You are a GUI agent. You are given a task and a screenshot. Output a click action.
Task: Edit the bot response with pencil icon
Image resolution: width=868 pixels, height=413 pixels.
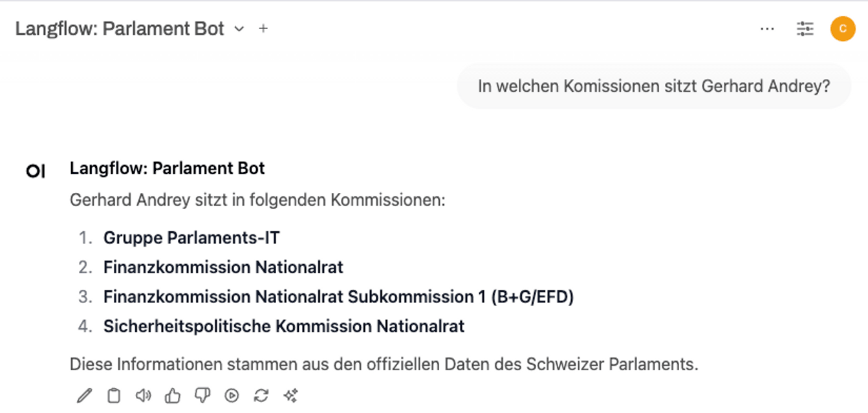[84, 396]
